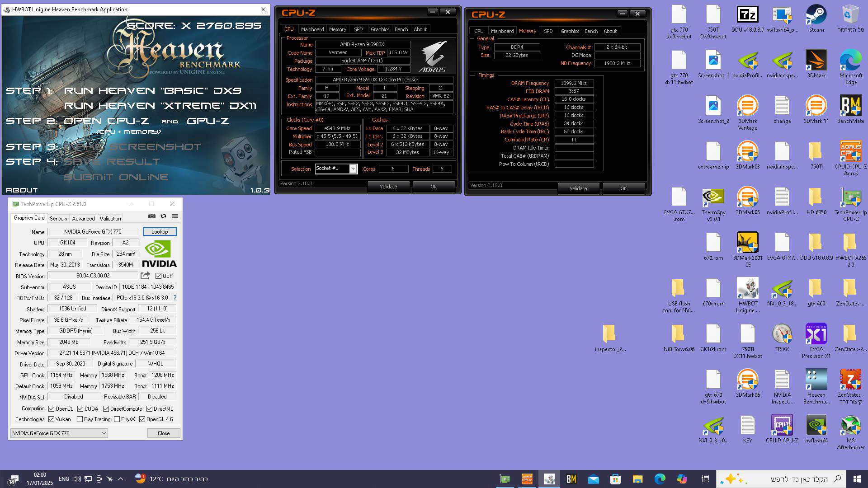
Task: Toggle the DirectML checkbox
Action: click(x=149, y=409)
